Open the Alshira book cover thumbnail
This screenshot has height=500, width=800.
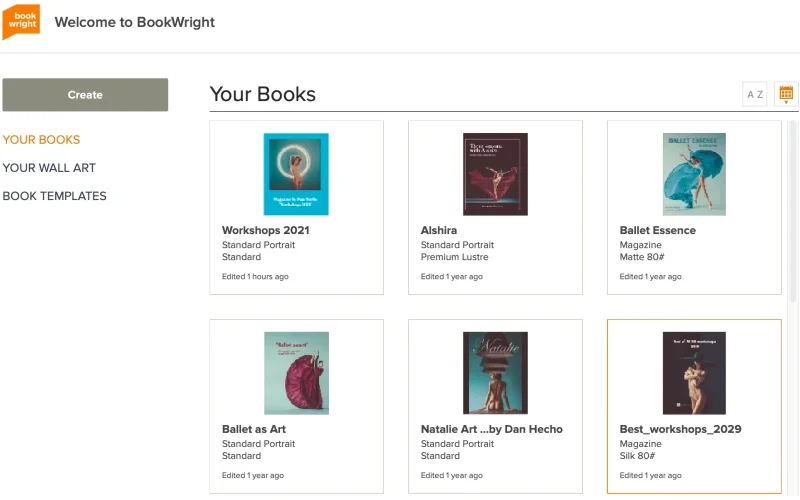click(495, 174)
